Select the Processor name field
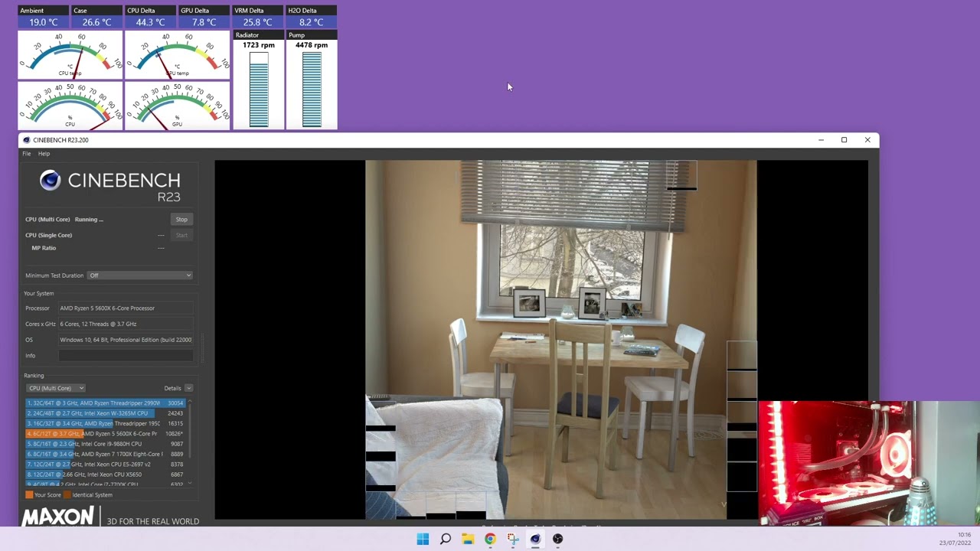Viewport: 980px width, 551px height. (x=126, y=308)
